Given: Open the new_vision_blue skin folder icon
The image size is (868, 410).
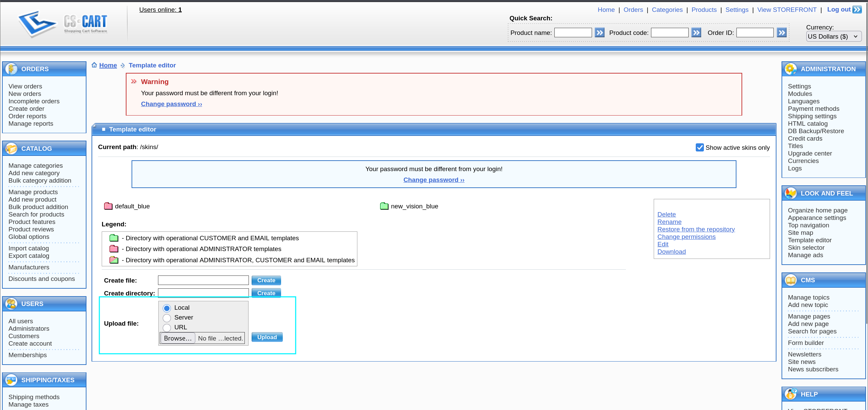Looking at the screenshot, I should [384, 206].
